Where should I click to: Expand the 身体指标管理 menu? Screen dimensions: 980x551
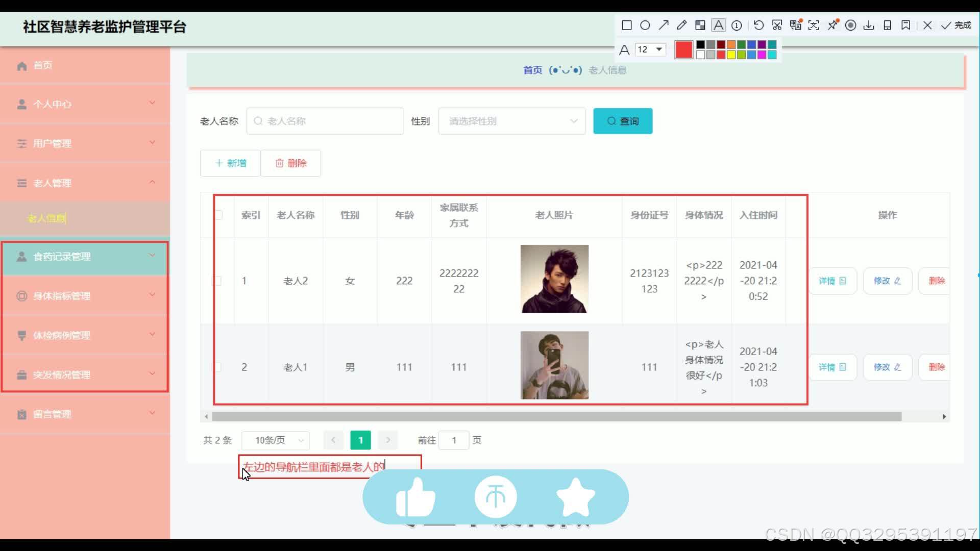click(x=85, y=296)
